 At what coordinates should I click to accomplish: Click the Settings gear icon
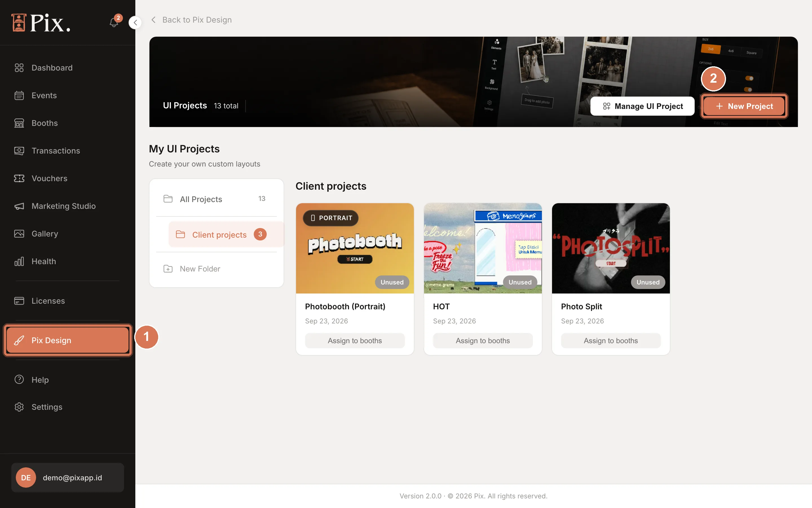pos(19,407)
